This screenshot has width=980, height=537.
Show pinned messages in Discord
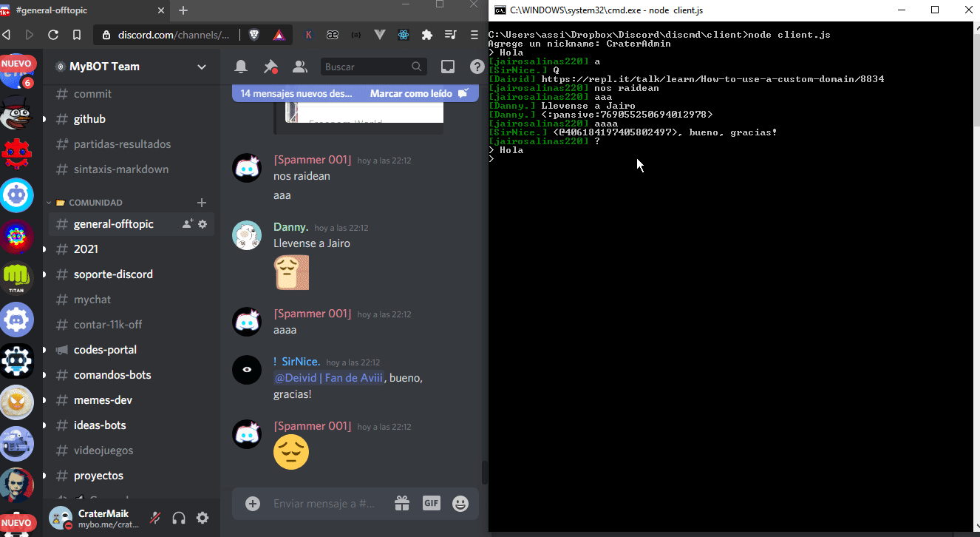click(x=270, y=67)
